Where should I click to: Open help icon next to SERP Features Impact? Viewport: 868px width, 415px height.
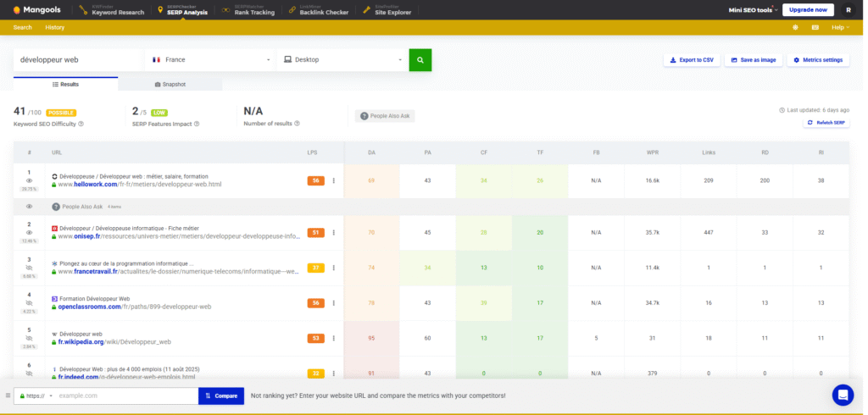pos(197,124)
